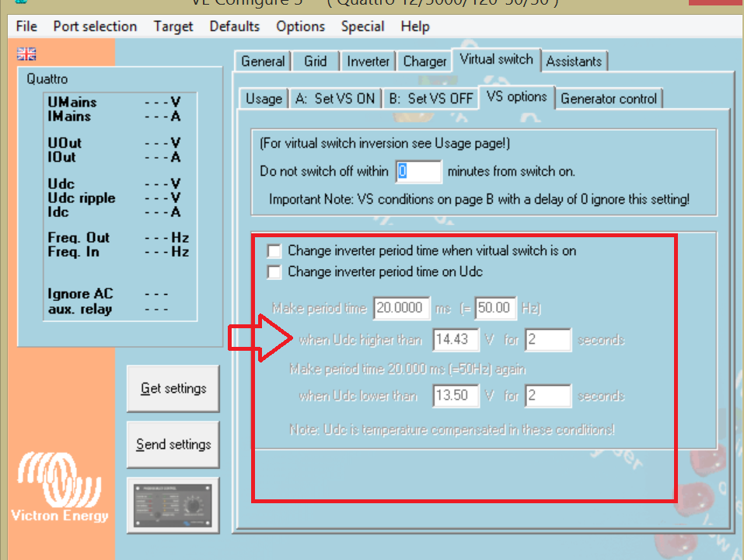Click the UMains reading label

pyautogui.click(x=72, y=102)
